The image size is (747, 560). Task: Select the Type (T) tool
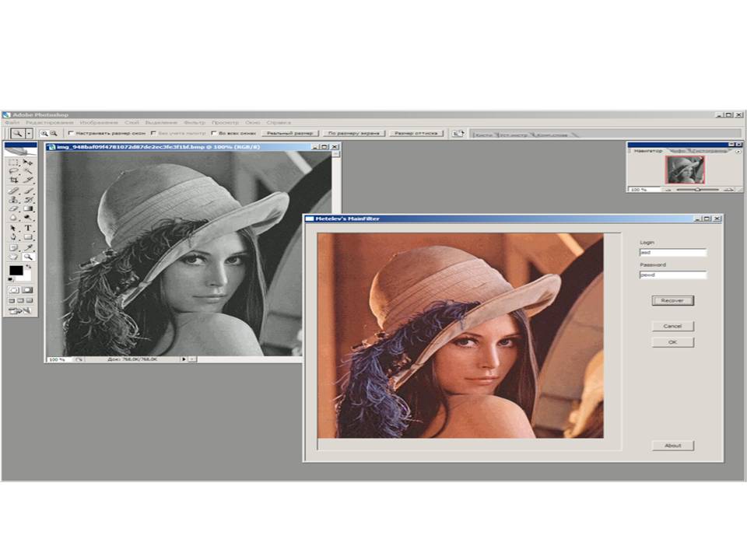click(x=28, y=228)
